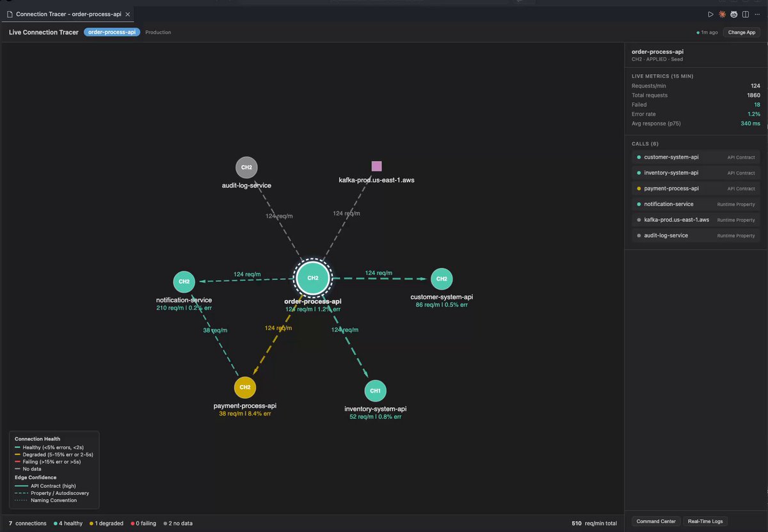Select the notification-service node circle
This screenshot has height=532, width=768.
tap(184, 282)
